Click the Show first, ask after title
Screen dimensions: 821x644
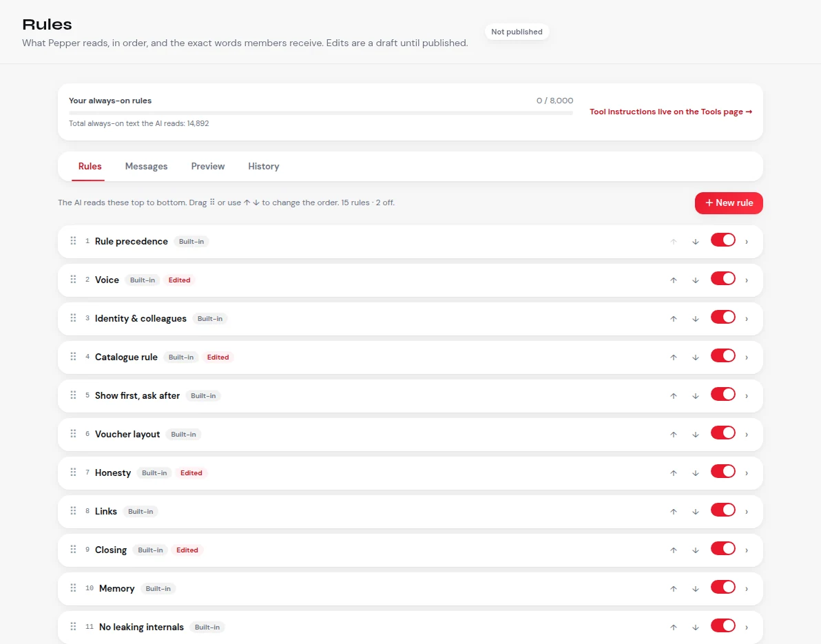[137, 396]
